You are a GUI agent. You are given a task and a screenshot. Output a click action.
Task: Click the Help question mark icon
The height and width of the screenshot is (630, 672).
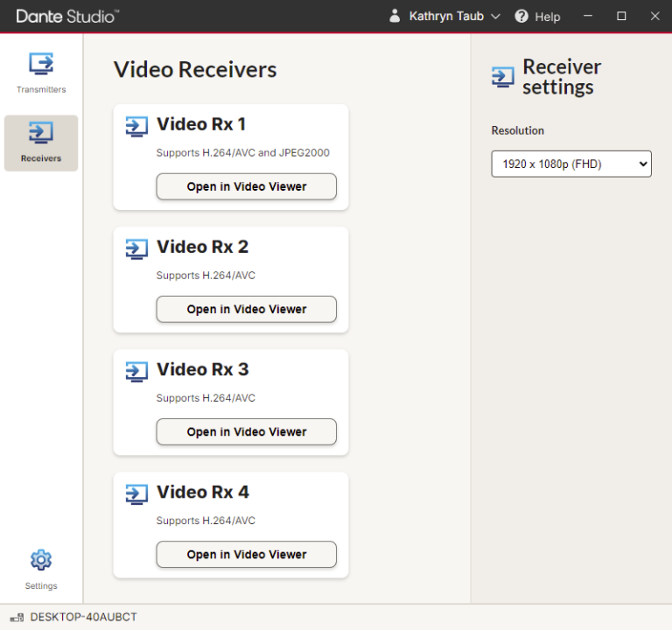tap(521, 17)
